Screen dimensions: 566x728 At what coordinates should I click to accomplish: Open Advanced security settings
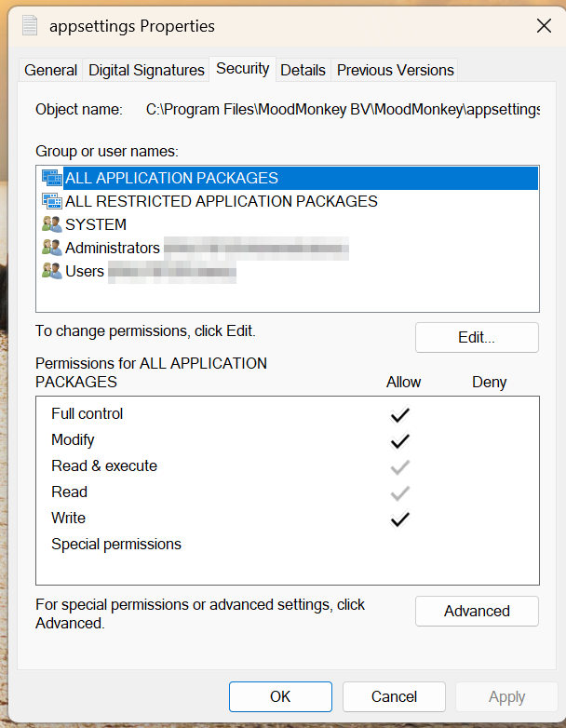[477, 611]
